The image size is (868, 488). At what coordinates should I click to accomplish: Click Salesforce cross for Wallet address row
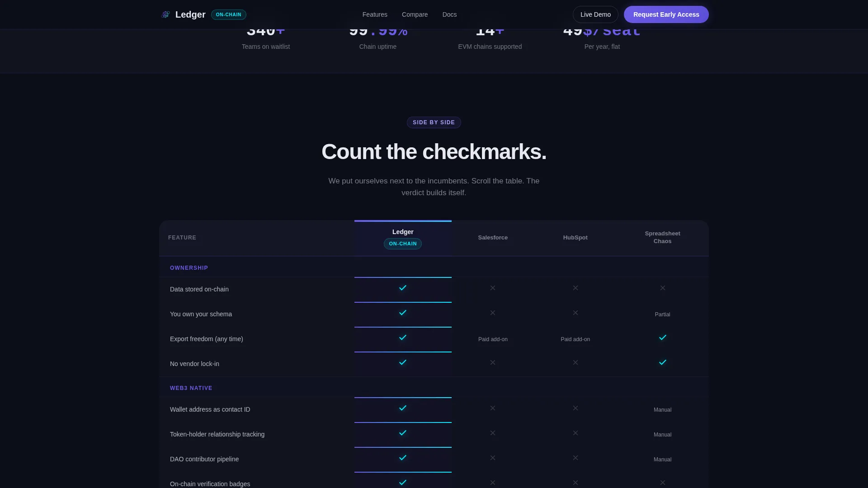pyautogui.click(x=493, y=408)
